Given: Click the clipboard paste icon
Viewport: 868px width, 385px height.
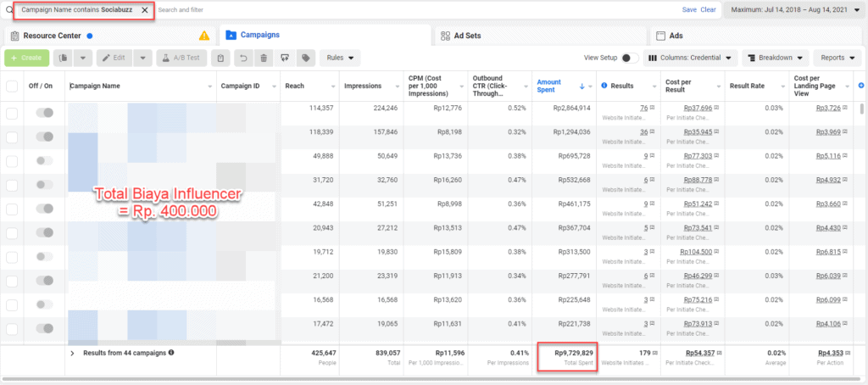Looking at the screenshot, I should [220, 58].
